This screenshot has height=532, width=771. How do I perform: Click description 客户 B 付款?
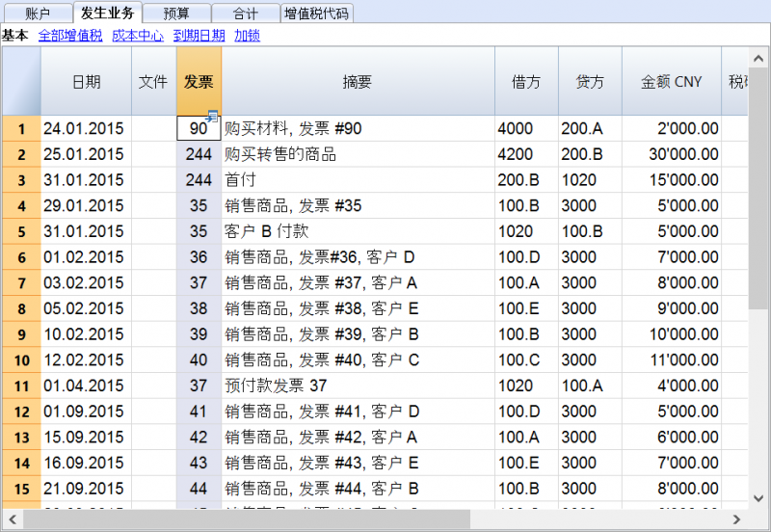coord(358,231)
